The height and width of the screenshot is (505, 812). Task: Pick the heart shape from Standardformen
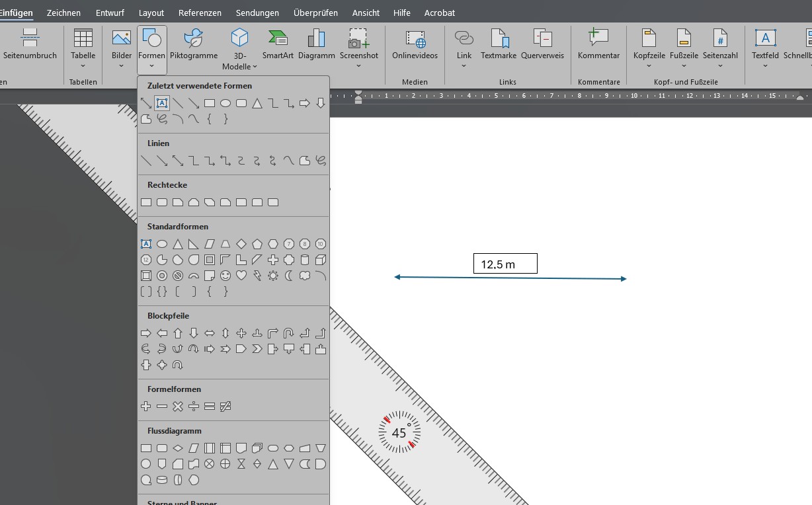241,276
